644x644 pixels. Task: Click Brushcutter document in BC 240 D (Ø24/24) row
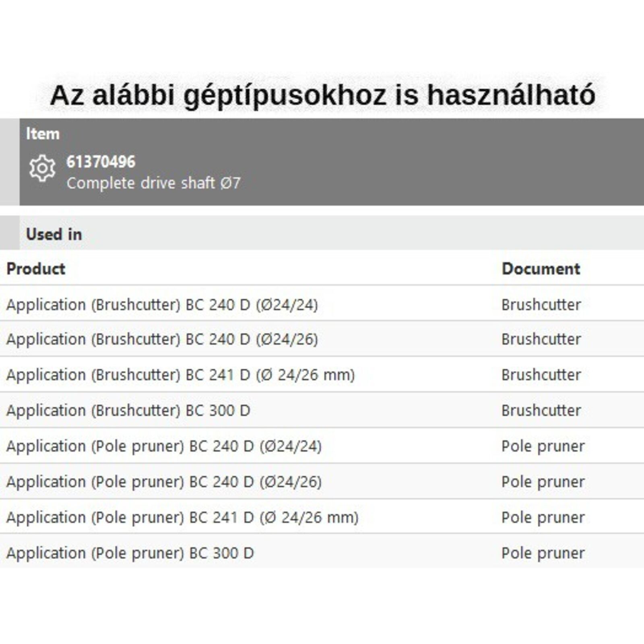pyautogui.click(x=541, y=305)
